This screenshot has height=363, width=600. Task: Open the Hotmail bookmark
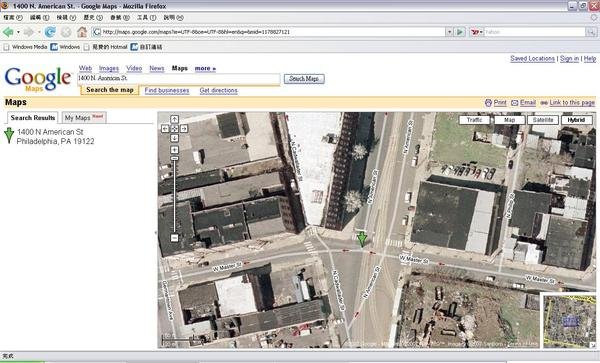[x=106, y=47]
